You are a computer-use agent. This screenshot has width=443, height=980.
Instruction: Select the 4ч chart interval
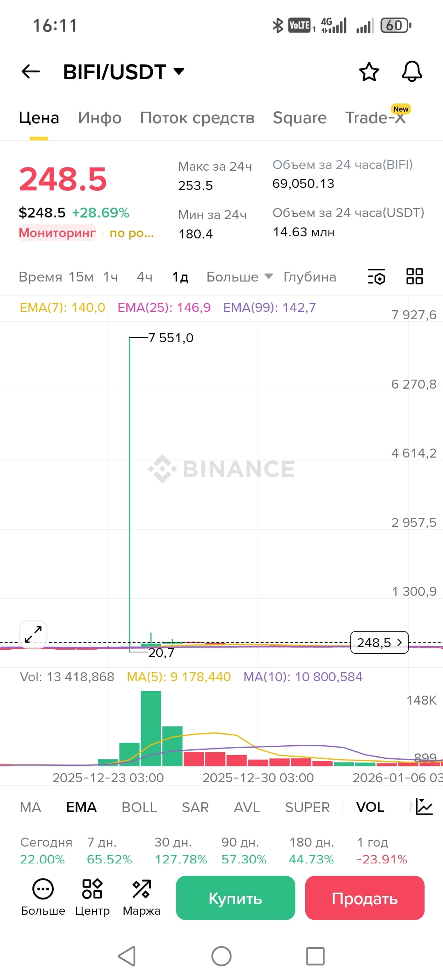[x=144, y=277]
